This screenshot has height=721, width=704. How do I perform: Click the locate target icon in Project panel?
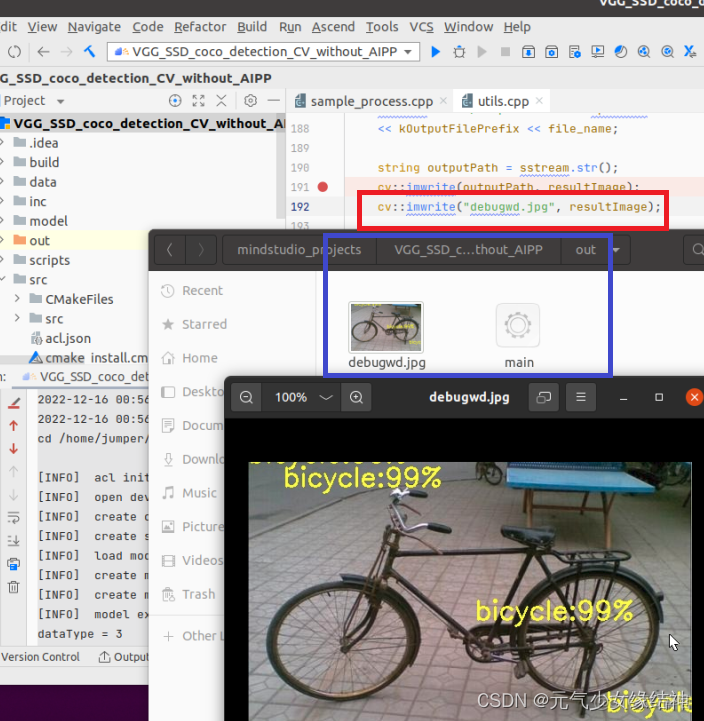(x=175, y=101)
